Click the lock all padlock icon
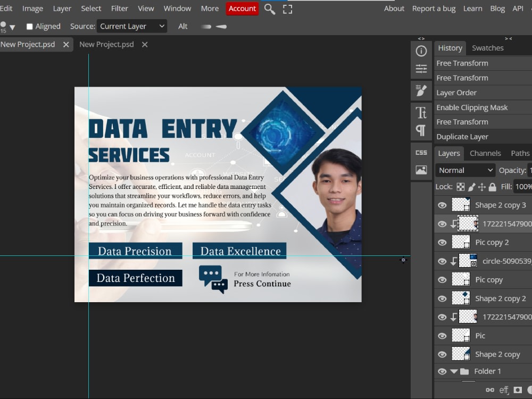The height and width of the screenshot is (399, 532). pyautogui.click(x=492, y=187)
